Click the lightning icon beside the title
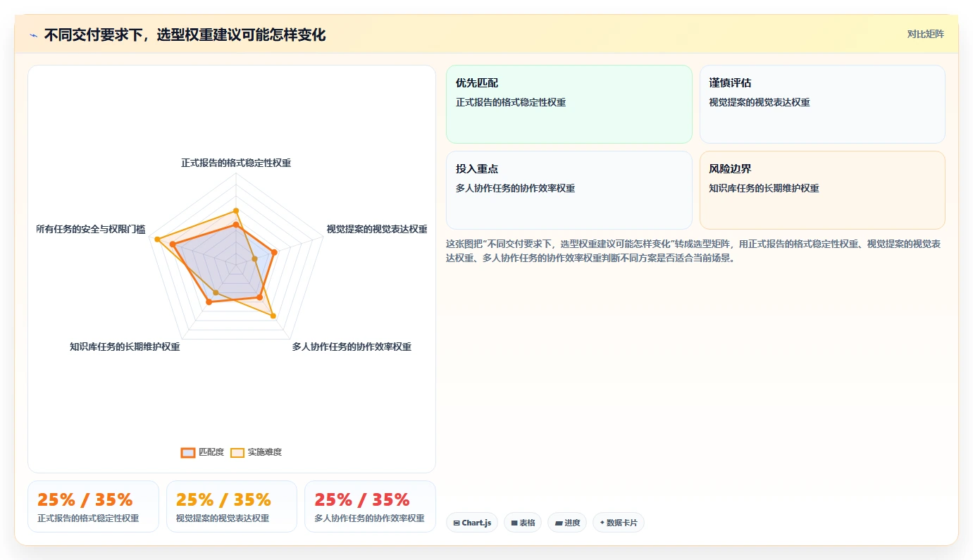Viewport: 973px width, 560px height. point(33,35)
